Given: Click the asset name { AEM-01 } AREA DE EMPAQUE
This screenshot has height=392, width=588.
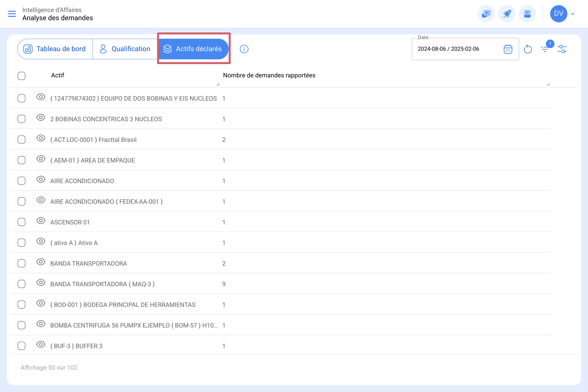Looking at the screenshot, I should coord(92,160).
